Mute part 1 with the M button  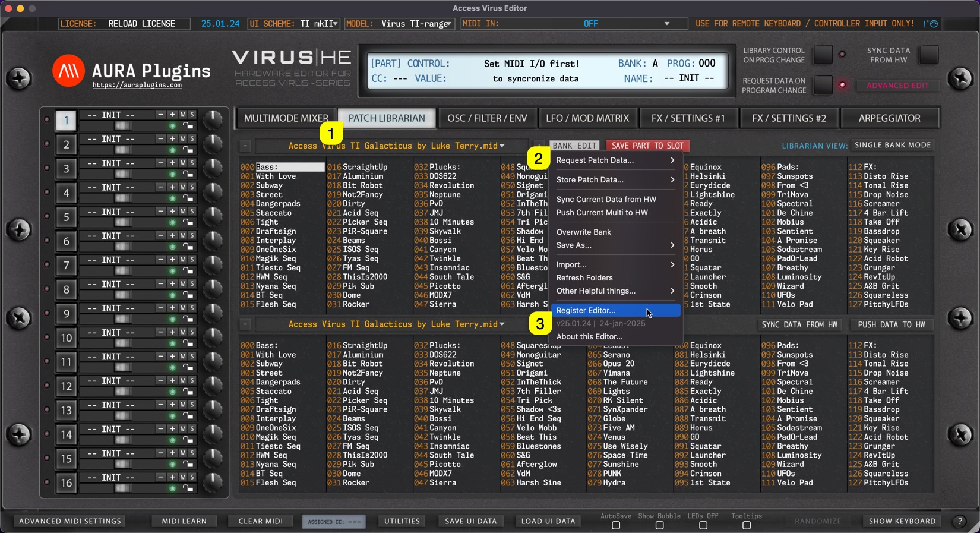pyautogui.click(x=183, y=115)
